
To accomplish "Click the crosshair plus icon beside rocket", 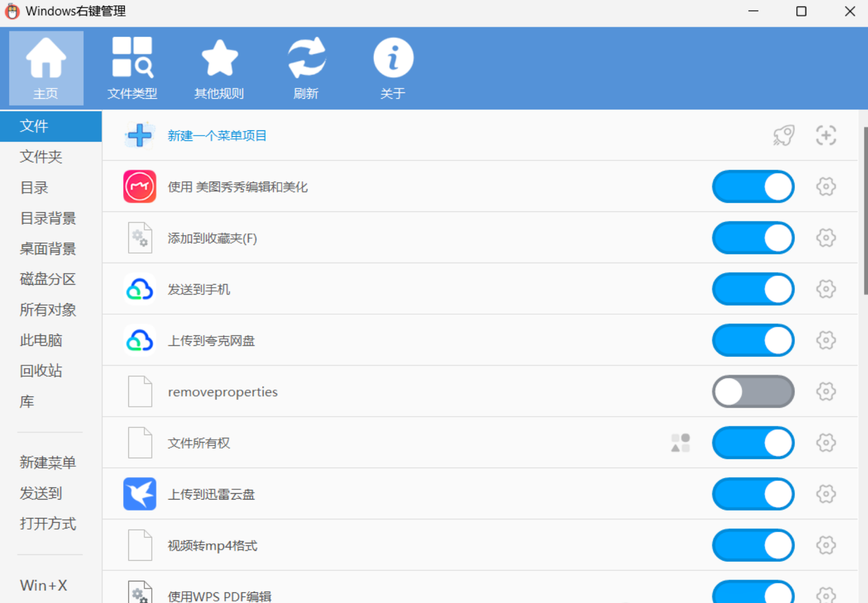I will coord(826,136).
